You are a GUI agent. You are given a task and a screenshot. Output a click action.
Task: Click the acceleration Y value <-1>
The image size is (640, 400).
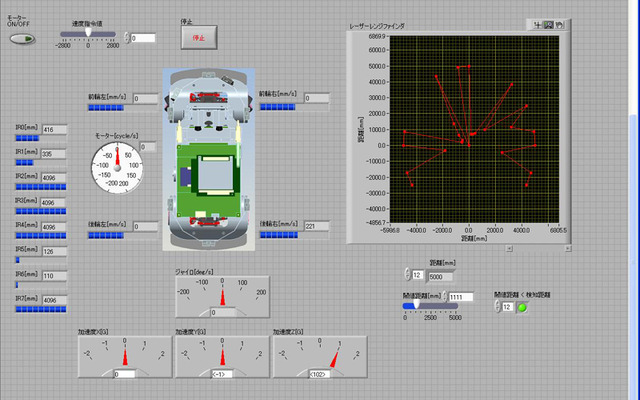pyautogui.click(x=222, y=374)
